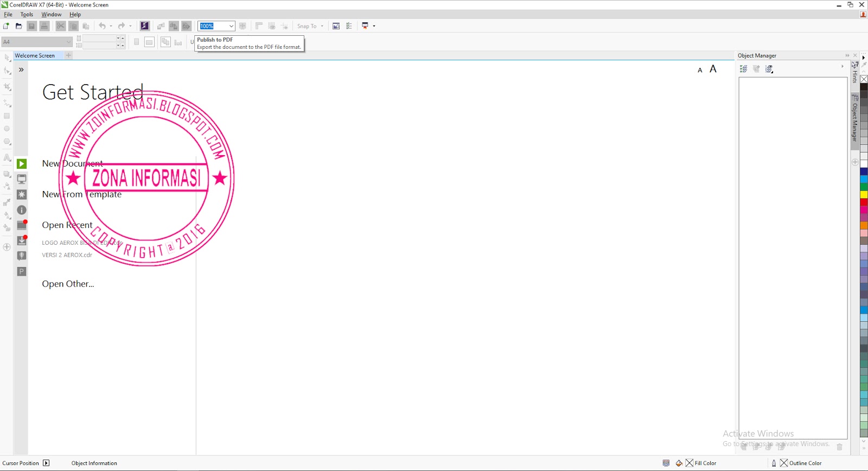Click Show Object Properties icon in Object Manager

[x=744, y=69]
